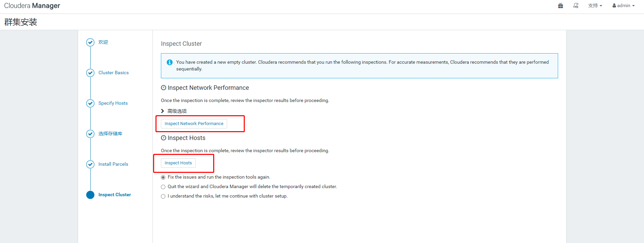Click the filled circle for Inspect Cluster step

click(x=90, y=195)
